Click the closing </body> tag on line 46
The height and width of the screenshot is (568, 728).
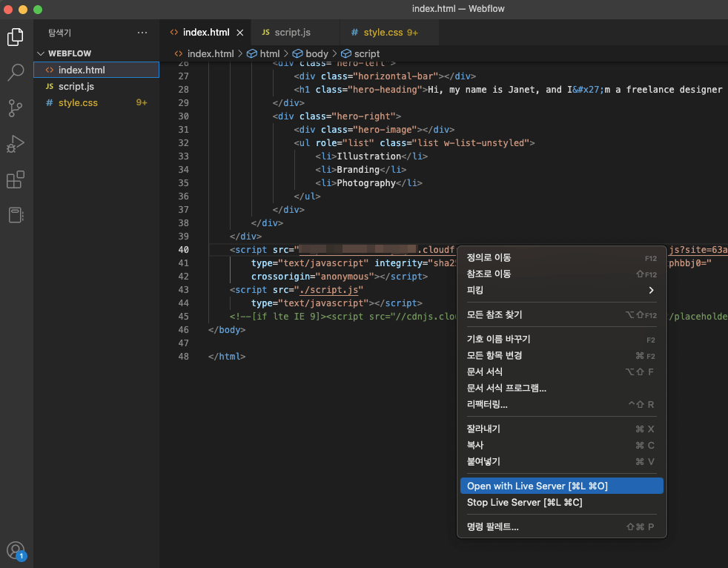[227, 330]
